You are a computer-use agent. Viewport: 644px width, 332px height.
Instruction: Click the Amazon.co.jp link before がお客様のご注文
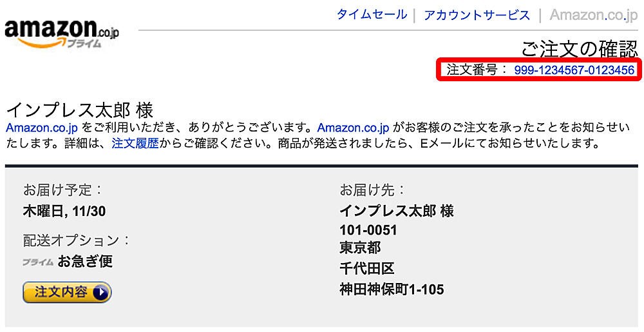tap(354, 128)
